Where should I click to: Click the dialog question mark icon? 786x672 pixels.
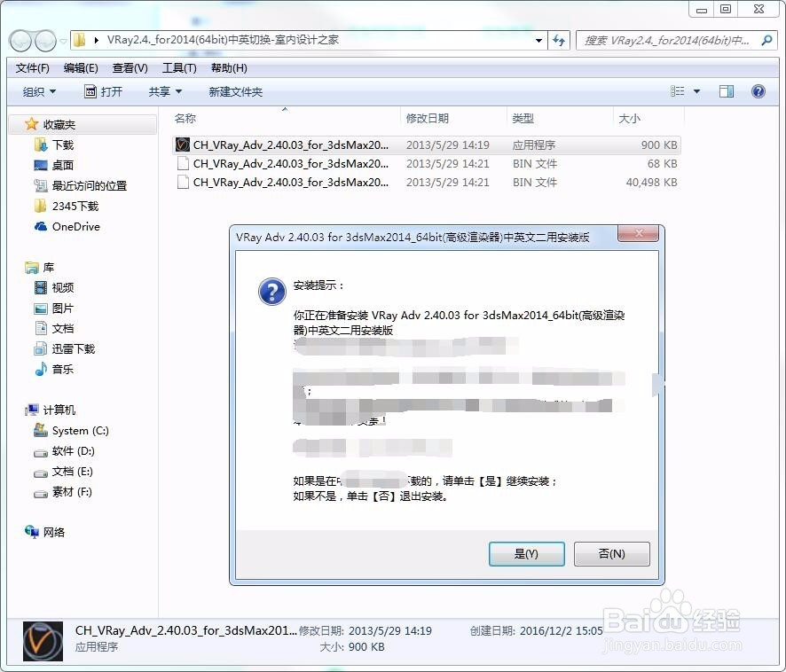(x=272, y=292)
